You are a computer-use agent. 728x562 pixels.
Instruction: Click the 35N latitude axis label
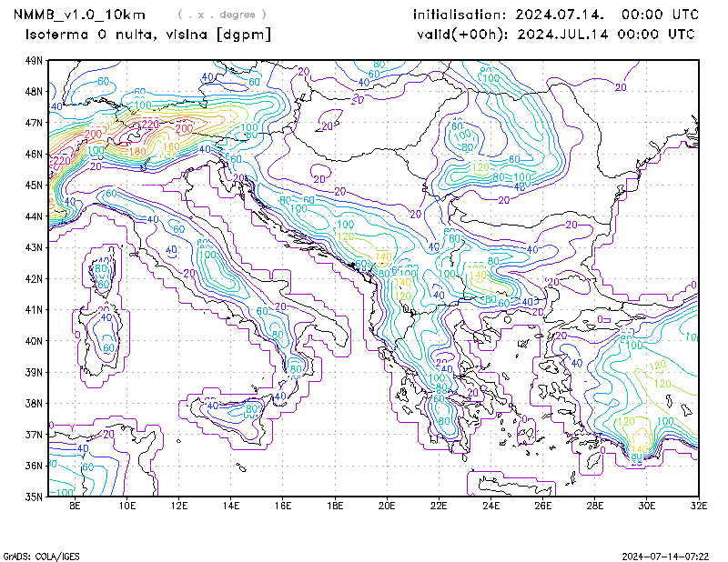33,497
